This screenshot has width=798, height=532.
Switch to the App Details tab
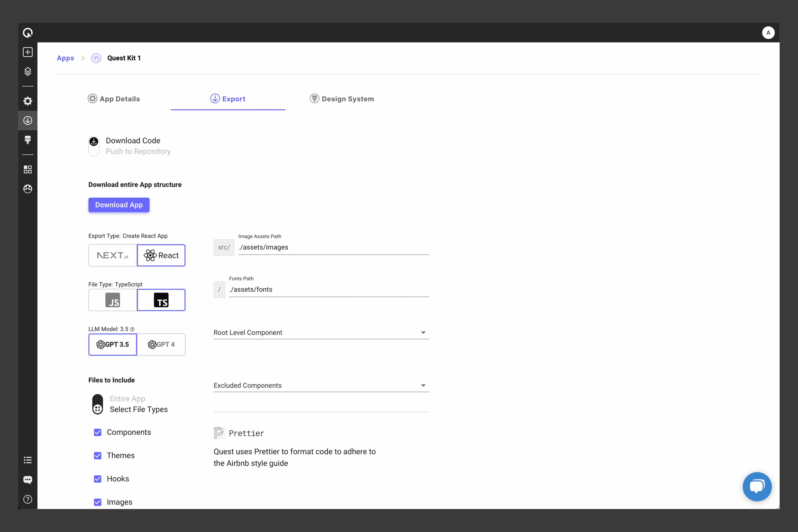click(x=114, y=99)
